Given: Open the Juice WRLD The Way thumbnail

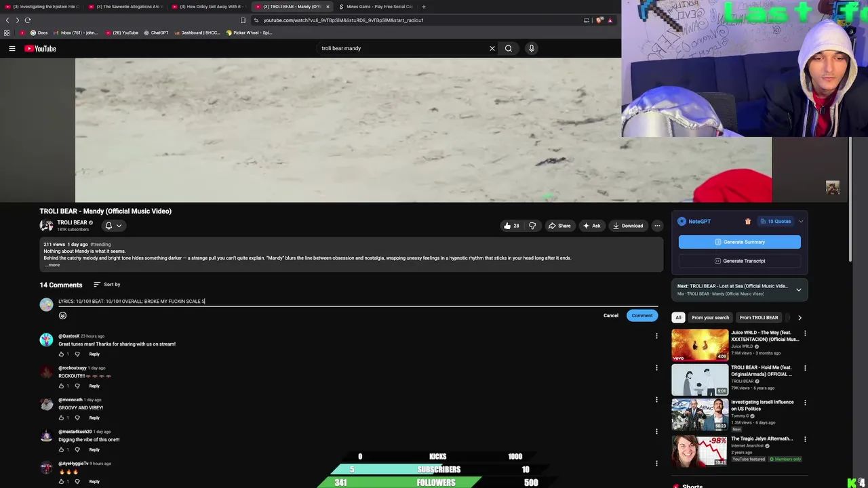Looking at the screenshot, I should (700, 345).
